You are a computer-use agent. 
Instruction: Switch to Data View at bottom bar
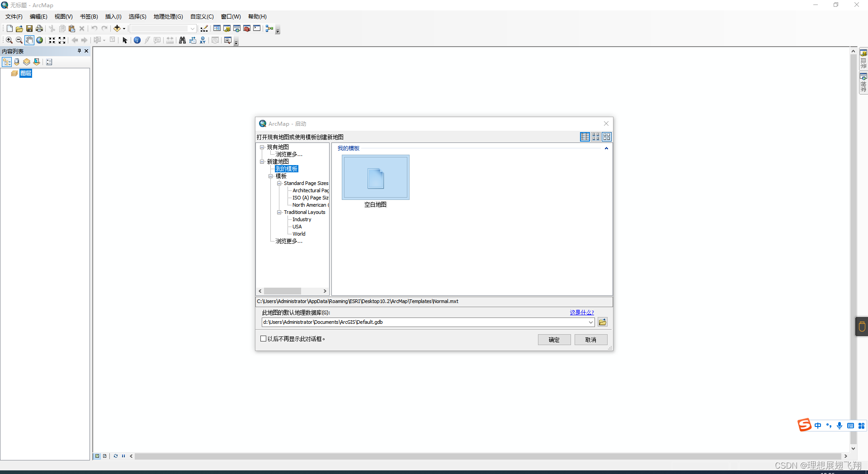tap(97, 456)
